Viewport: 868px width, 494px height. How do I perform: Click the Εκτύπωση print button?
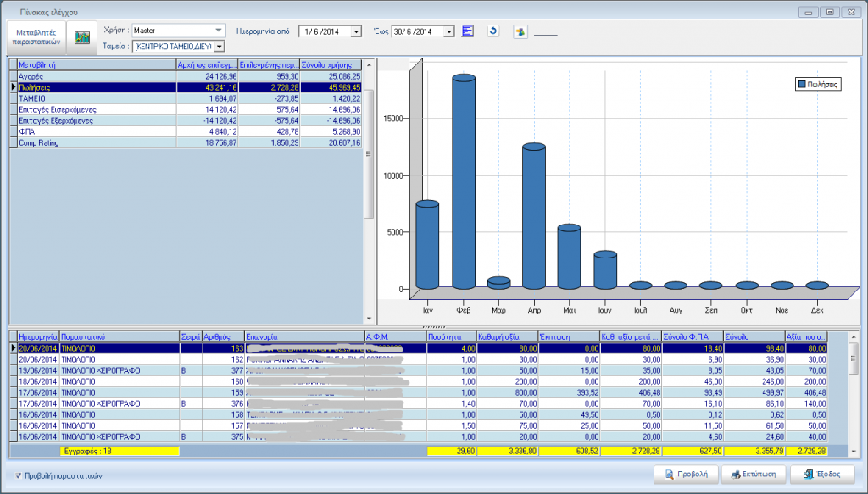pyautogui.click(x=753, y=474)
